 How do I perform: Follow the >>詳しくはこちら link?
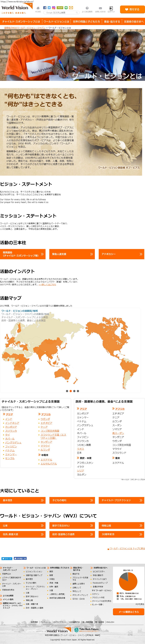click(x=47, y=285)
